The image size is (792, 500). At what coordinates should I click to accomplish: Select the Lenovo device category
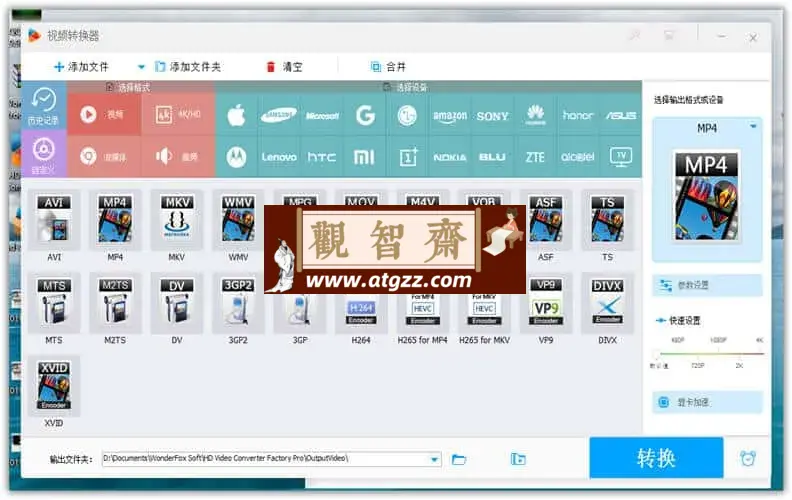(279, 157)
